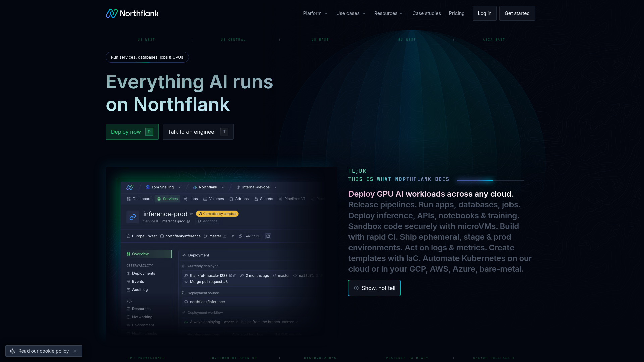
Task: Click the Show, not tell button
Action: click(374, 288)
